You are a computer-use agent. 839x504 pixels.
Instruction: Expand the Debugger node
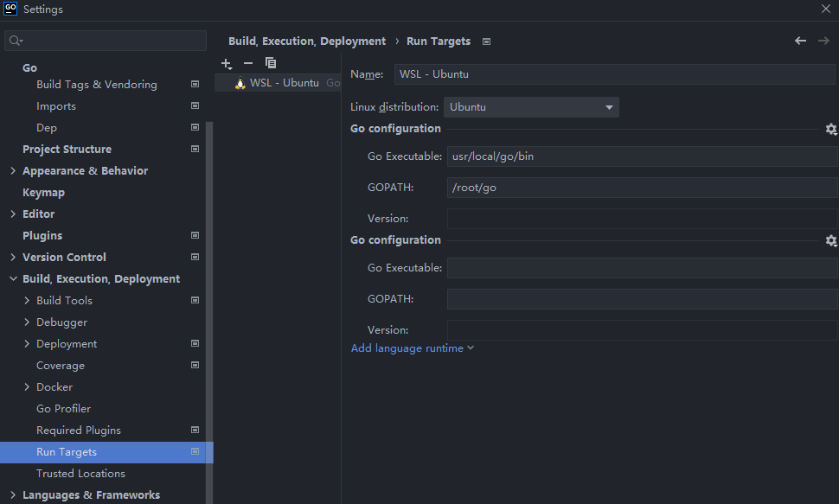click(x=27, y=322)
